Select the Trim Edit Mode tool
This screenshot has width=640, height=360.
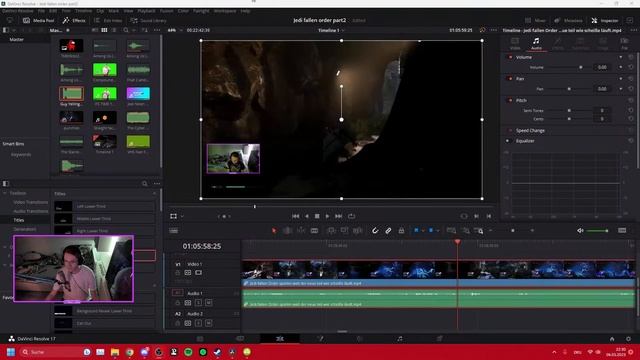tap(287, 231)
